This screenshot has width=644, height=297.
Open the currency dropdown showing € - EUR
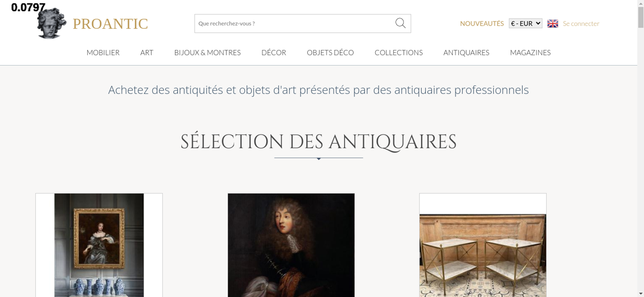click(526, 23)
